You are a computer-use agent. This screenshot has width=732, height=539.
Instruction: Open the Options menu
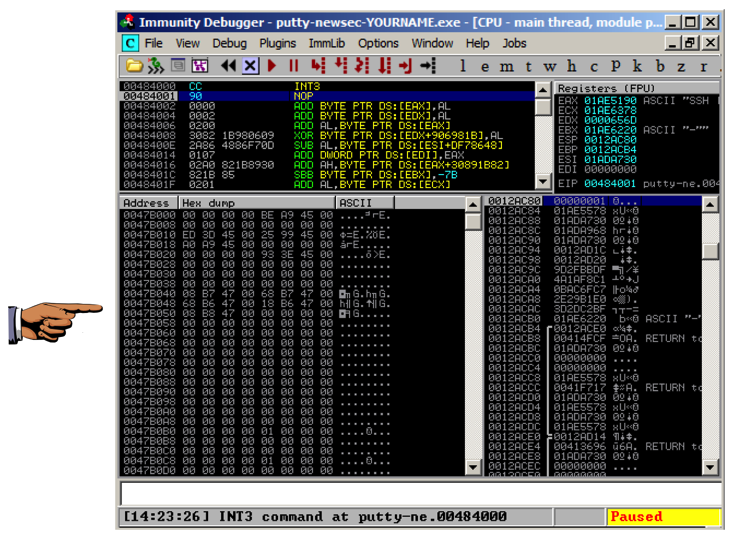378,43
